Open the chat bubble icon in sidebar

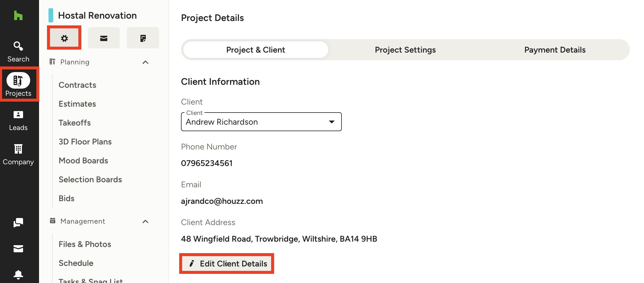pos(18,223)
